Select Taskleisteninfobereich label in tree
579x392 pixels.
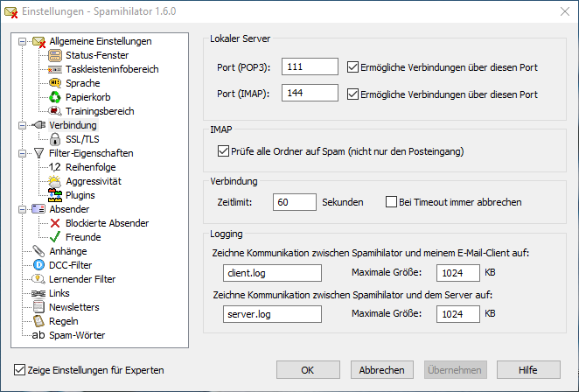[112, 69]
